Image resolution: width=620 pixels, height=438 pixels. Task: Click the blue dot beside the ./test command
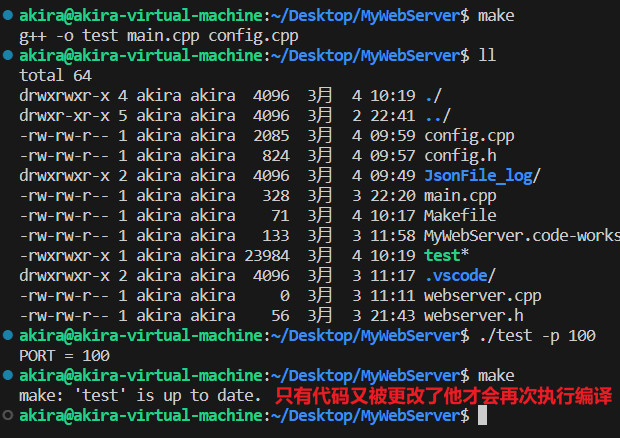[7, 335]
